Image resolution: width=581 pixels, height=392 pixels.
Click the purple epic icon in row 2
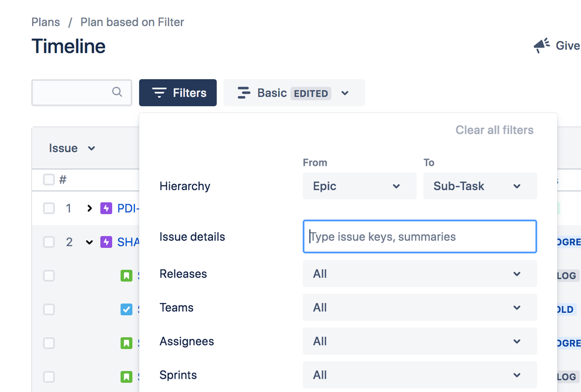click(106, 242)
